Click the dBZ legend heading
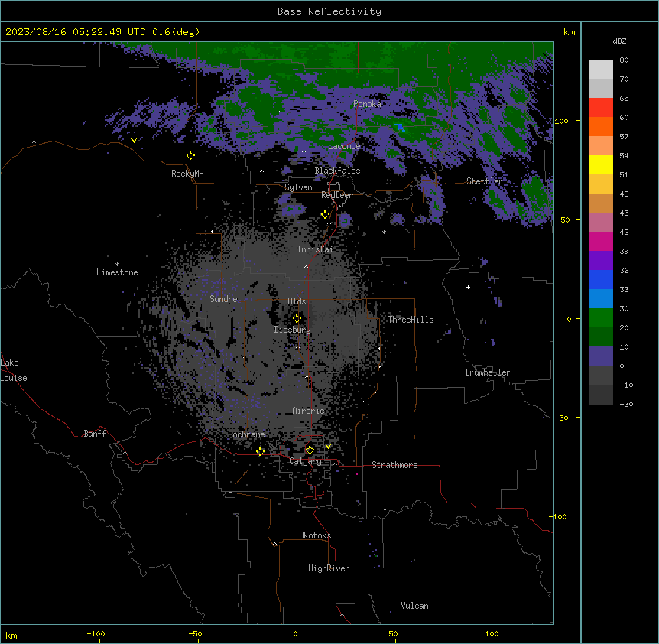Screen dimensions: 659x644 (x=619, y=41)
